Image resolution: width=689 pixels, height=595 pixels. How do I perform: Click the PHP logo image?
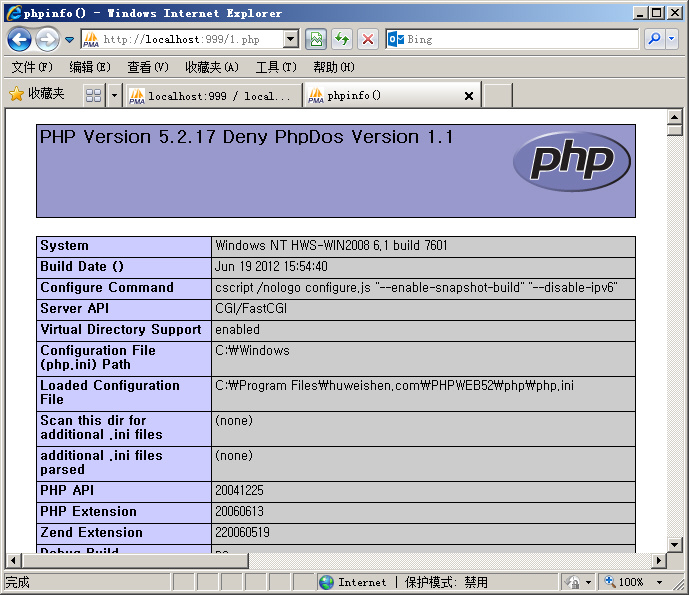[572, 161]
